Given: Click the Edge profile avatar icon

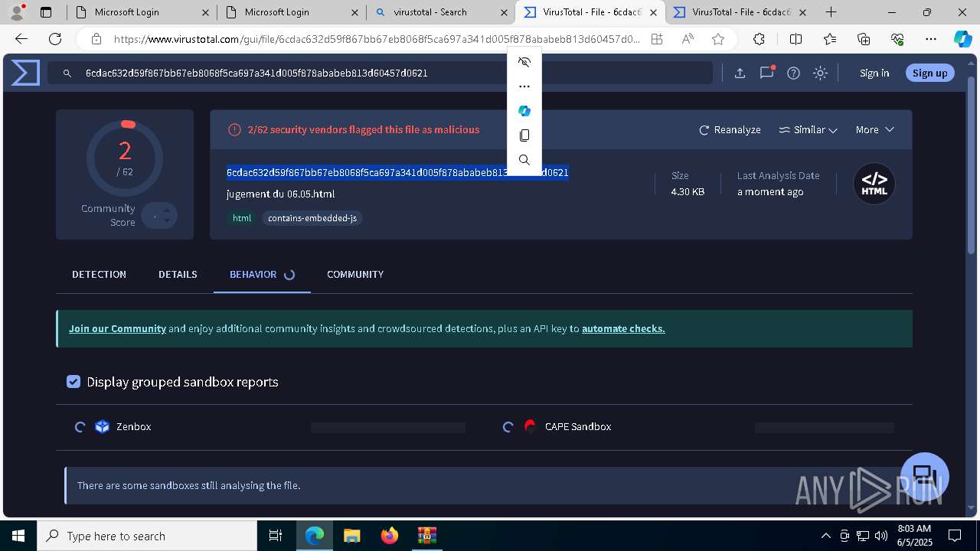Looking at the screenshot, I should 17,12.
